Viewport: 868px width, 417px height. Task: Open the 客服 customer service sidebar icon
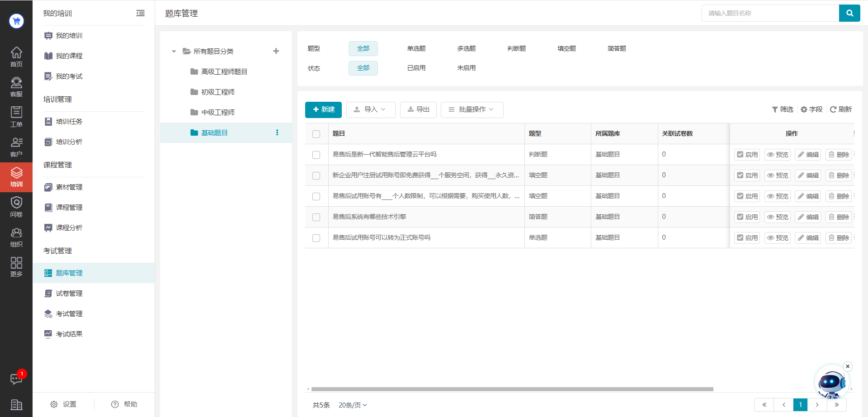16,87
